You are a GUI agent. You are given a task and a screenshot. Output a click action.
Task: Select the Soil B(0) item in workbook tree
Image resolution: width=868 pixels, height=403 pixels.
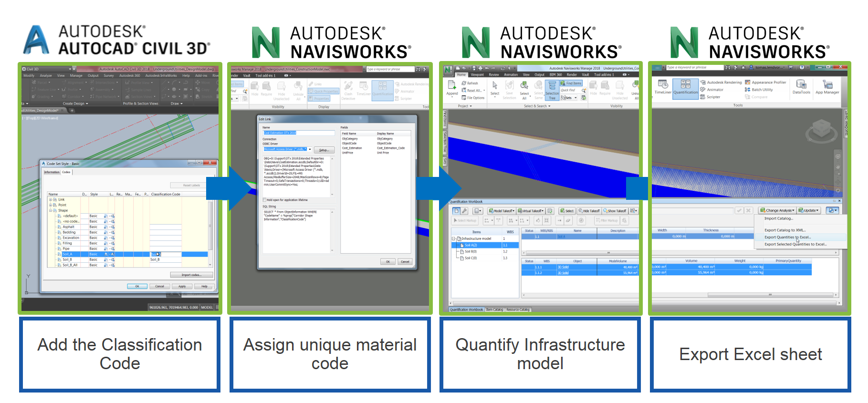[471, 251]
